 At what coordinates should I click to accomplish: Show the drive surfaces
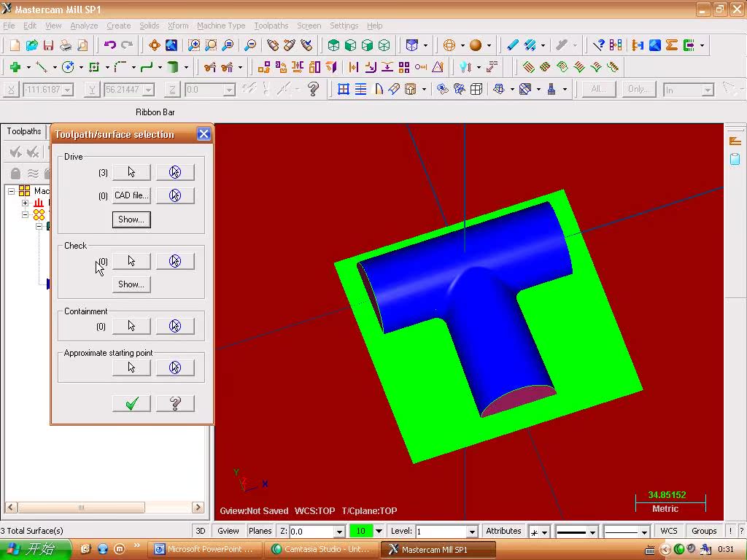click(131, 219)
